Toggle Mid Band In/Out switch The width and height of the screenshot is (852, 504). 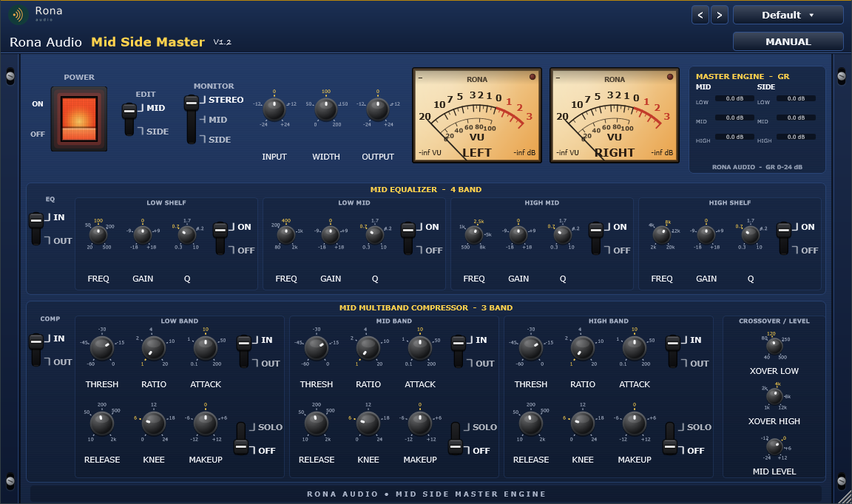(x=459, y=351)
